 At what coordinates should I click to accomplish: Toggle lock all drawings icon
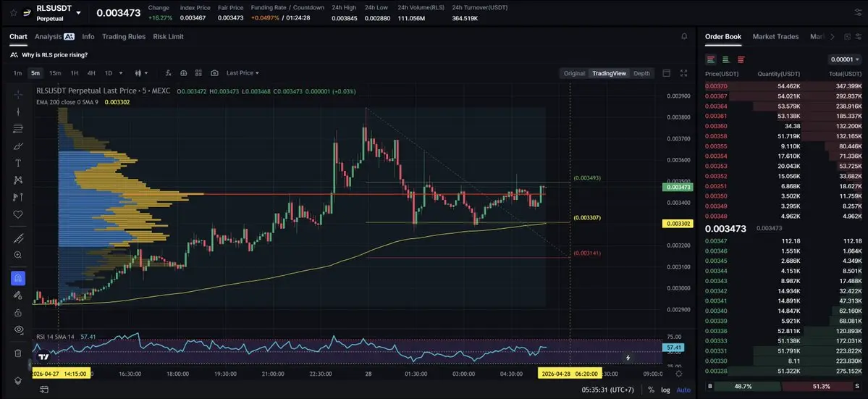pyautogui.click(x=18, y=313)
